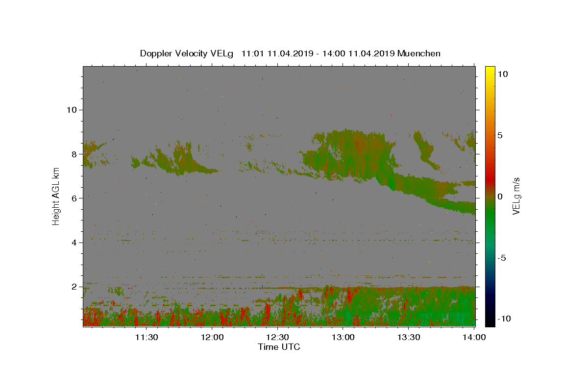Click the 12:30 time axis label
The width and height of the screenshot is (588, 392).
(x=277, y=337)
